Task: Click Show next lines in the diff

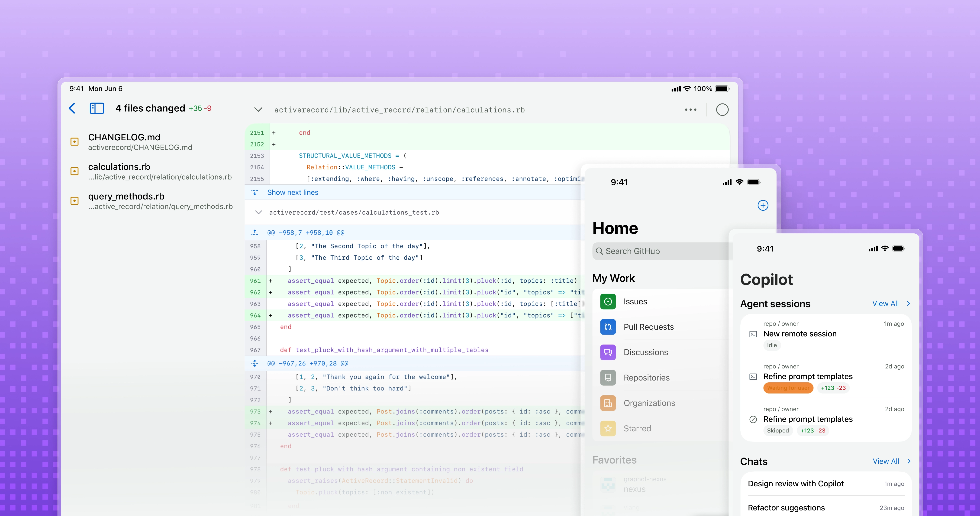Action: (x=293, y=192)
